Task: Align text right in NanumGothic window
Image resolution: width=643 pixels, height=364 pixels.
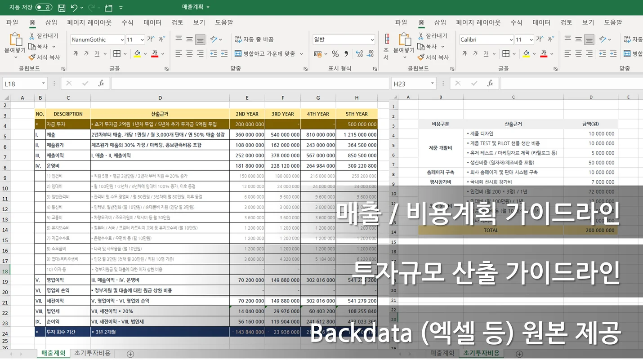Action: [200, 54]
